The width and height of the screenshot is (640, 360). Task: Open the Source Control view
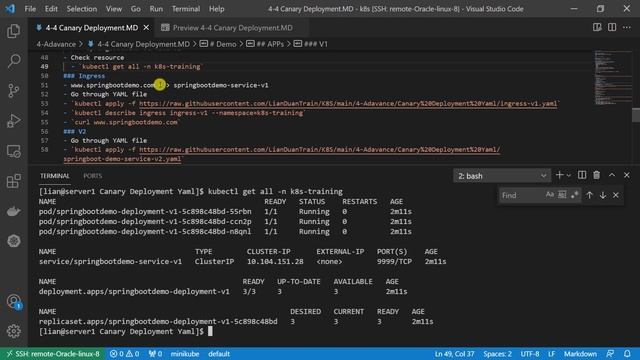click(13, 91)
